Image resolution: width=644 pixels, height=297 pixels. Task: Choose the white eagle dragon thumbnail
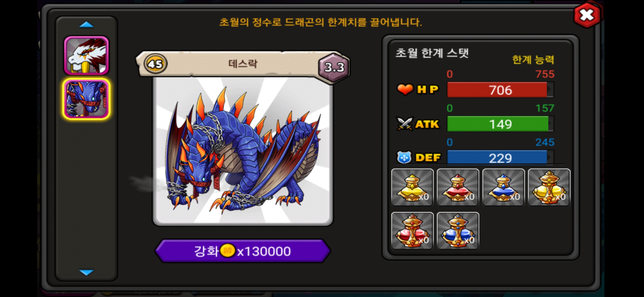click(86, 56)
